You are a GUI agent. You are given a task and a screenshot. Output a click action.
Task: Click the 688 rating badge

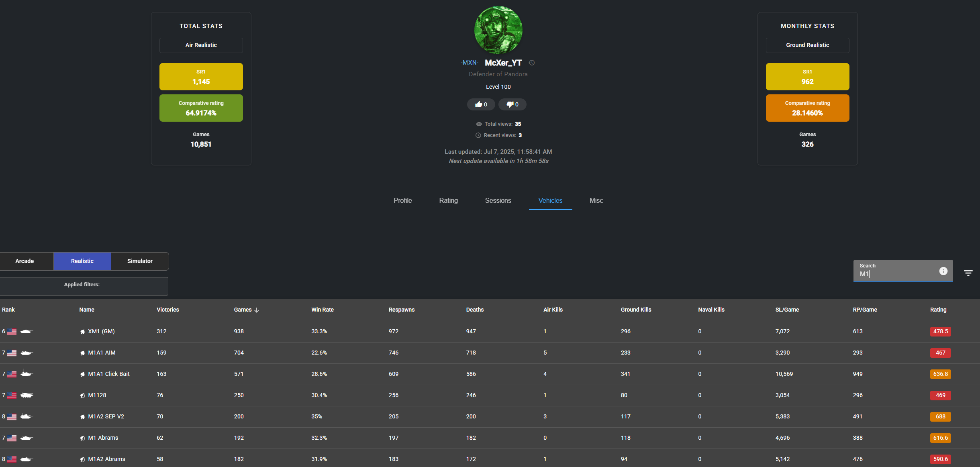click(940, 417)
